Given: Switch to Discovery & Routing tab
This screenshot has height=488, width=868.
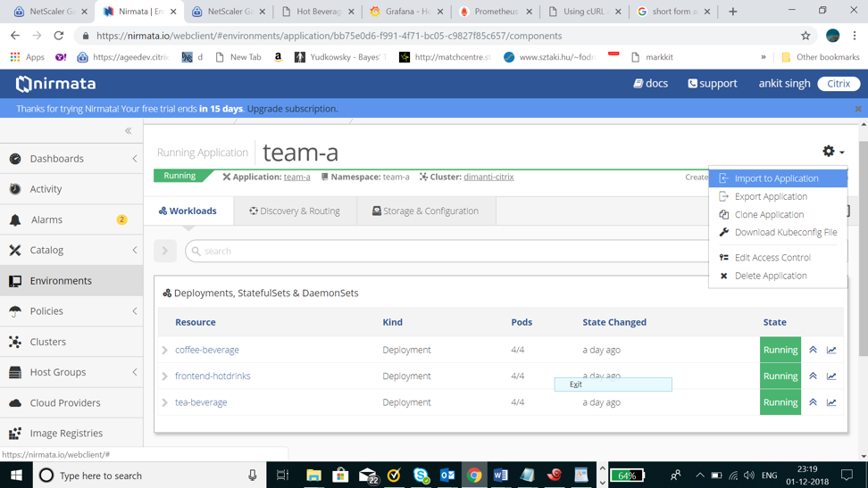Looking at the screenshot, I should point(295,211).
